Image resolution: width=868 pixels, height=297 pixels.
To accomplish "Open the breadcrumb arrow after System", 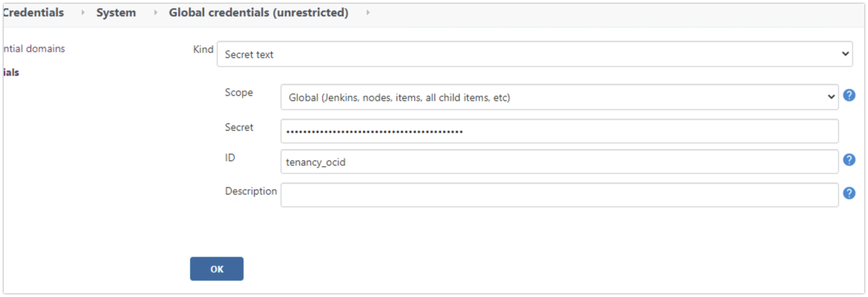I will (x=156, y=13).
